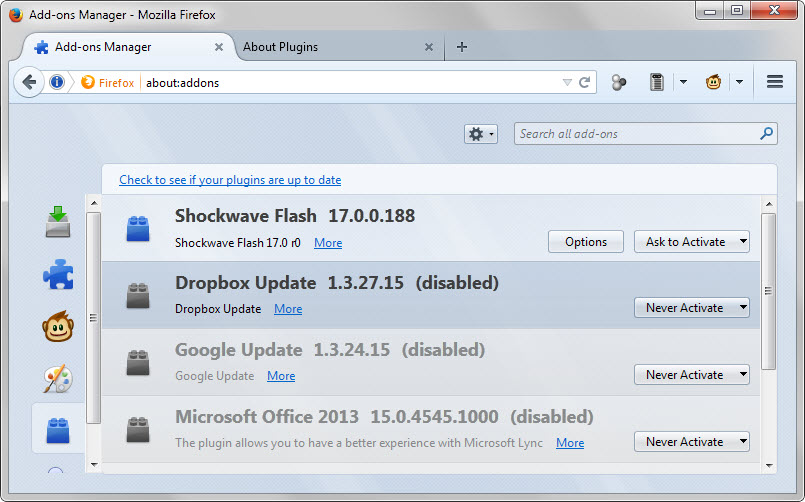
Task: Minimize the Firefox window
Action: pyautogui.click(x=710, y=10)
